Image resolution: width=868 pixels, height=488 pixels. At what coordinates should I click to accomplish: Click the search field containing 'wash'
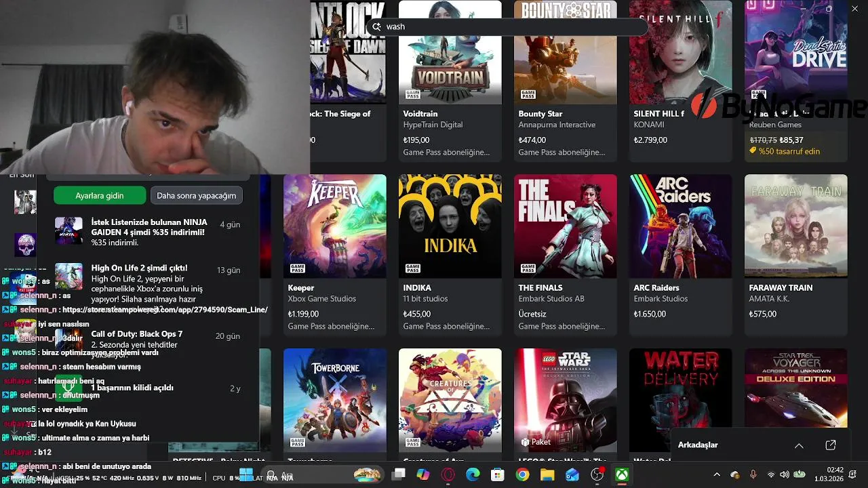point(507,26)
